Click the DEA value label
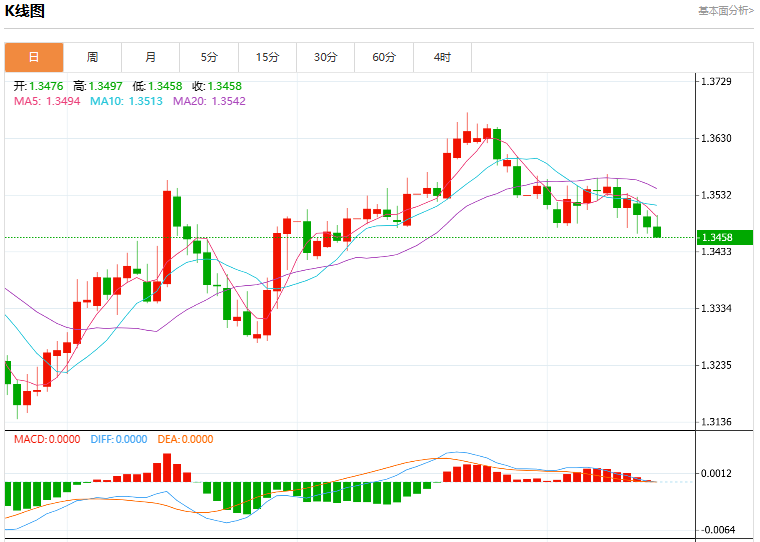The image size is (760, 542). coord(185,439)
